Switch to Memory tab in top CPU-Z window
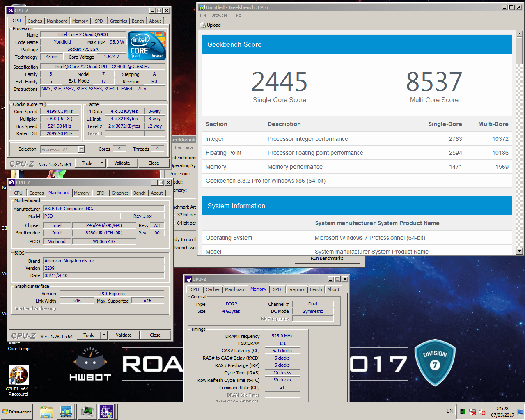 coord(80,21)
